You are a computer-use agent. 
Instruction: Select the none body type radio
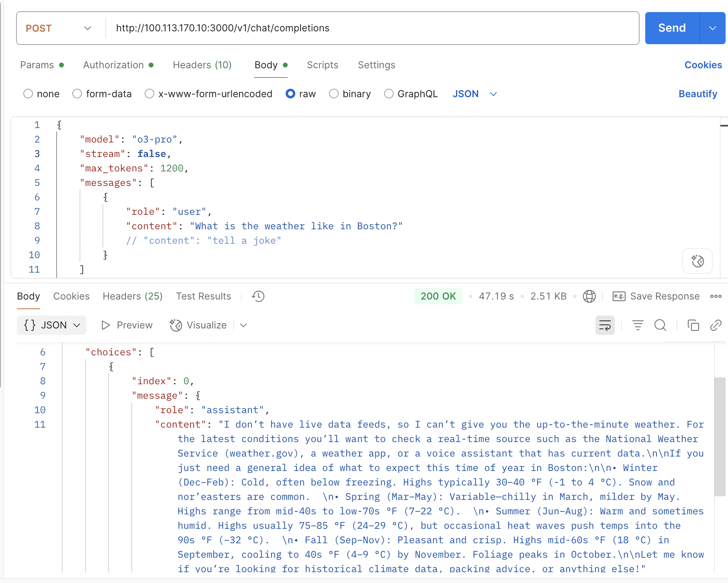tap(28, 94)
